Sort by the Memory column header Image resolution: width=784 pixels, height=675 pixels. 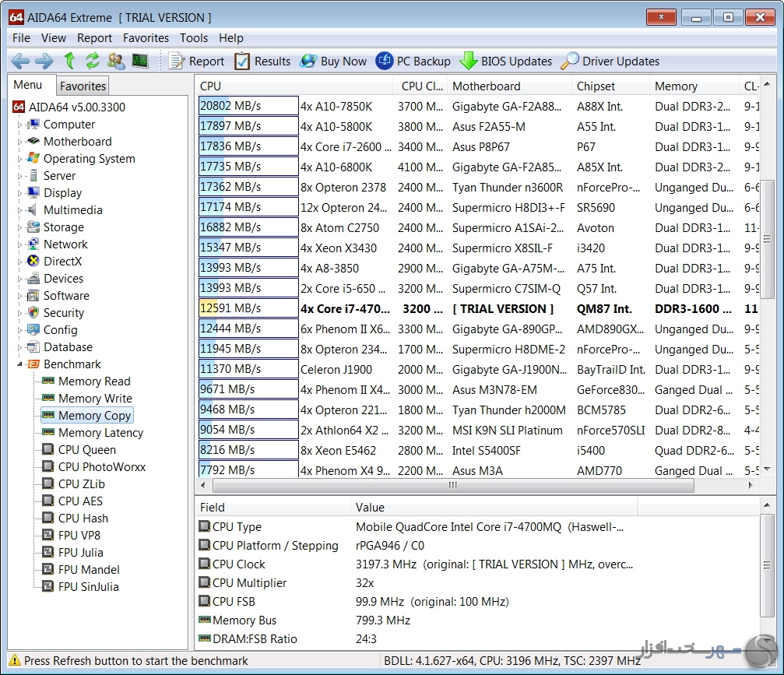tap(694, 86)
